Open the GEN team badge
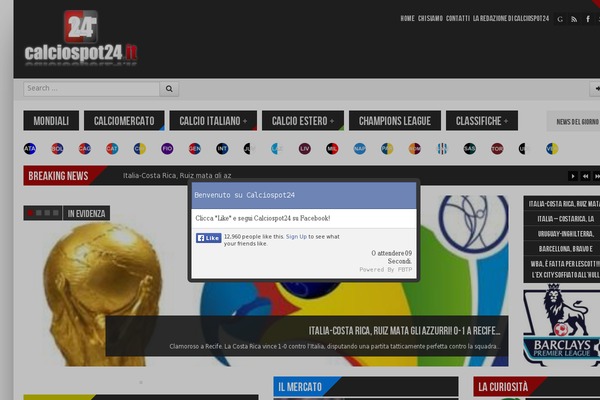Screen dimensions: 600x400 pyautogui.click(x=195, y=149)
